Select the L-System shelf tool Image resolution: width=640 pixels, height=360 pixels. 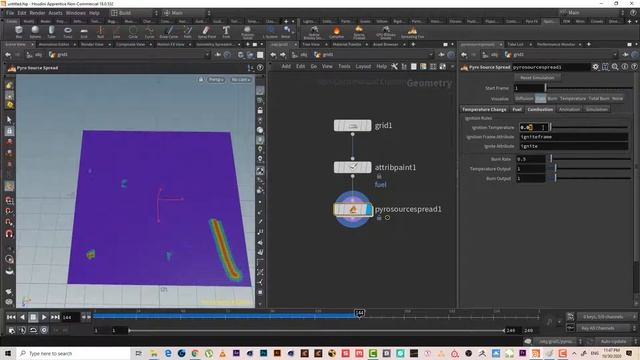pos(270,31)
